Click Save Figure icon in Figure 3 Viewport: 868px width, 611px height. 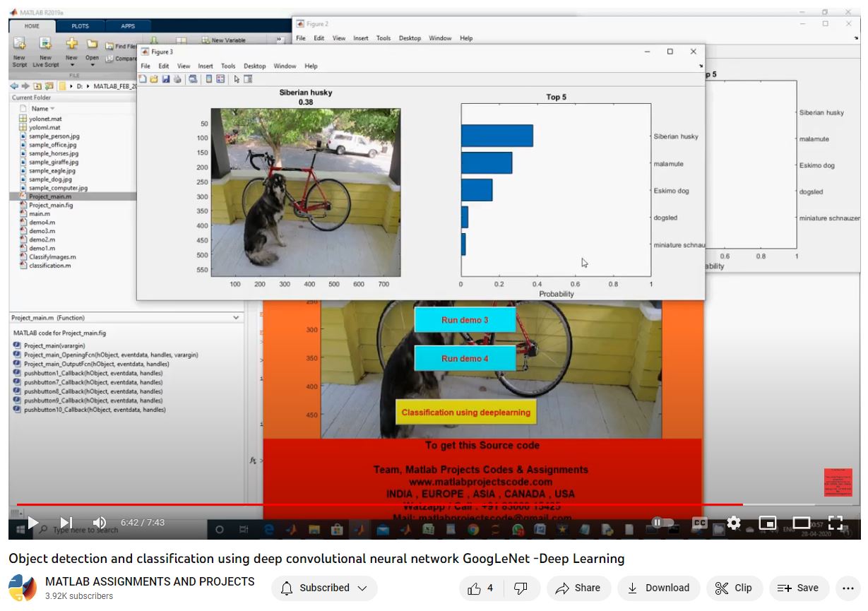click(x=165, y=79)
